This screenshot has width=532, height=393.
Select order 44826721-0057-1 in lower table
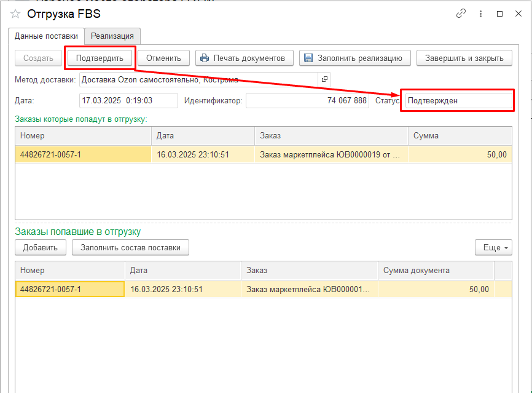(70, 290)
